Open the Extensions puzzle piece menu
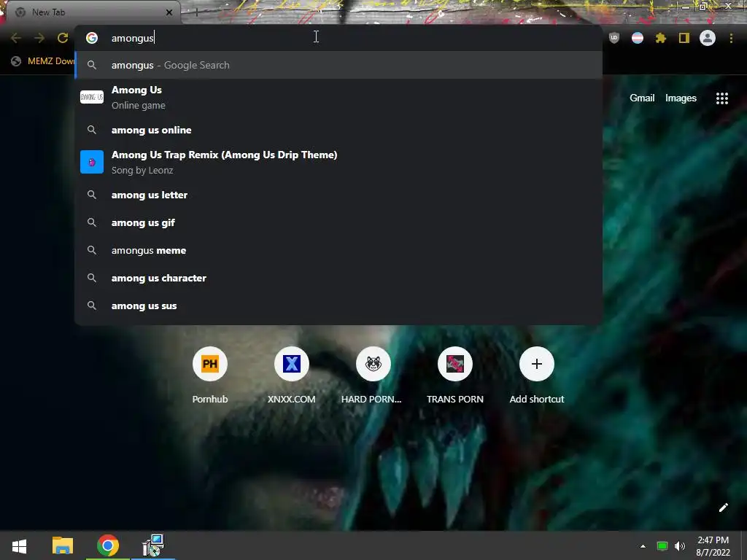747x560 pixels. 661,38
